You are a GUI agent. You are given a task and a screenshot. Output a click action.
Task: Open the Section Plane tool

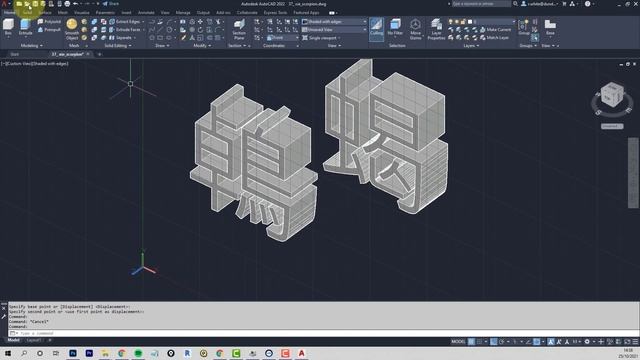coord(239,29)
